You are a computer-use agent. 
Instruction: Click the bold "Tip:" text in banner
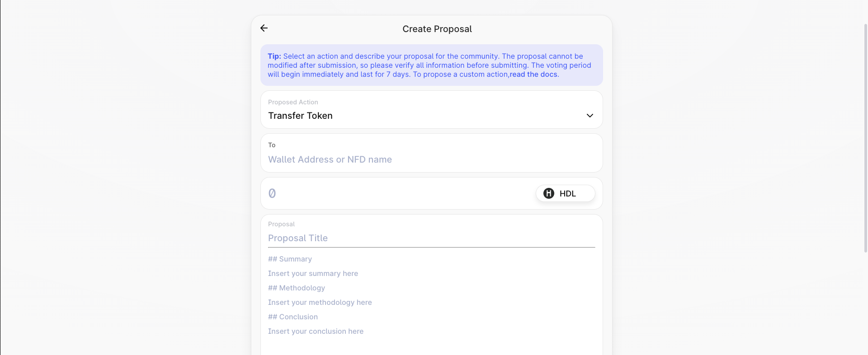click(x=274, y=56)
